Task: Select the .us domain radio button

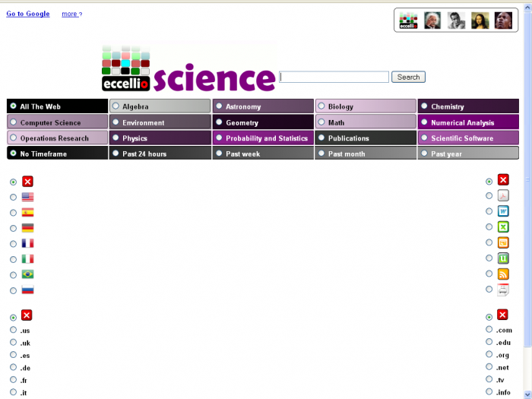Action: [13, 329]
